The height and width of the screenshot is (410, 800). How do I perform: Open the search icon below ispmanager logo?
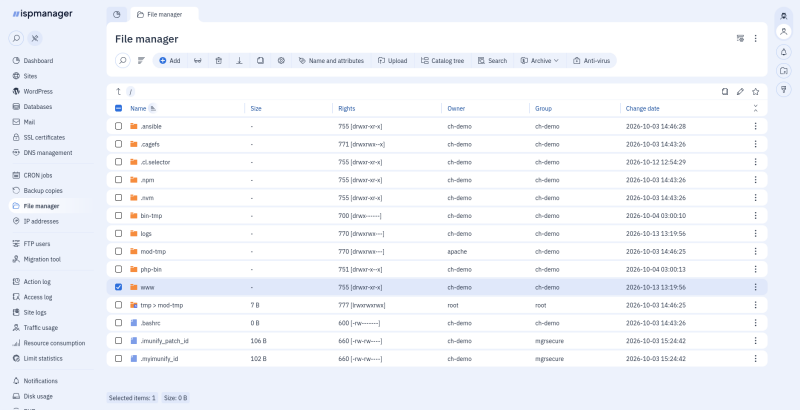(x=16, y=38)
